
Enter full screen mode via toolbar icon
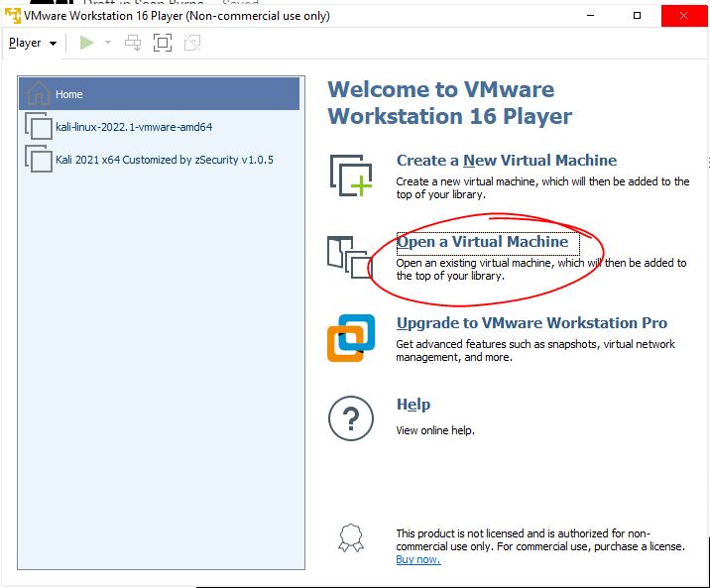click(x=163, y=43)
